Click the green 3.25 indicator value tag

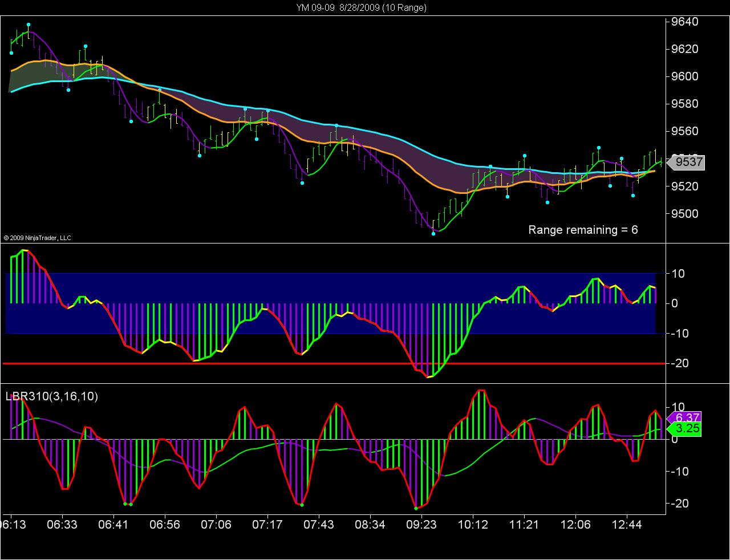(684, 429)
